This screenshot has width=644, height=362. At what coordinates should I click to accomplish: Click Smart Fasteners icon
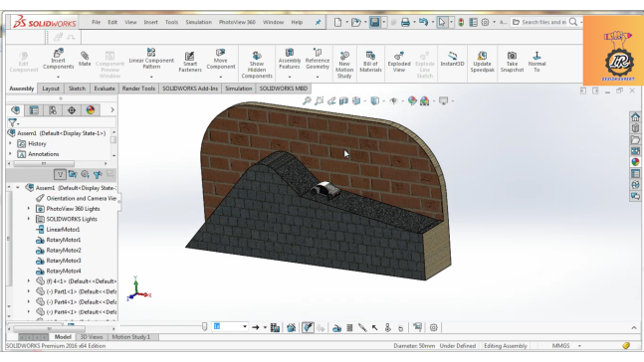(190, 62)
